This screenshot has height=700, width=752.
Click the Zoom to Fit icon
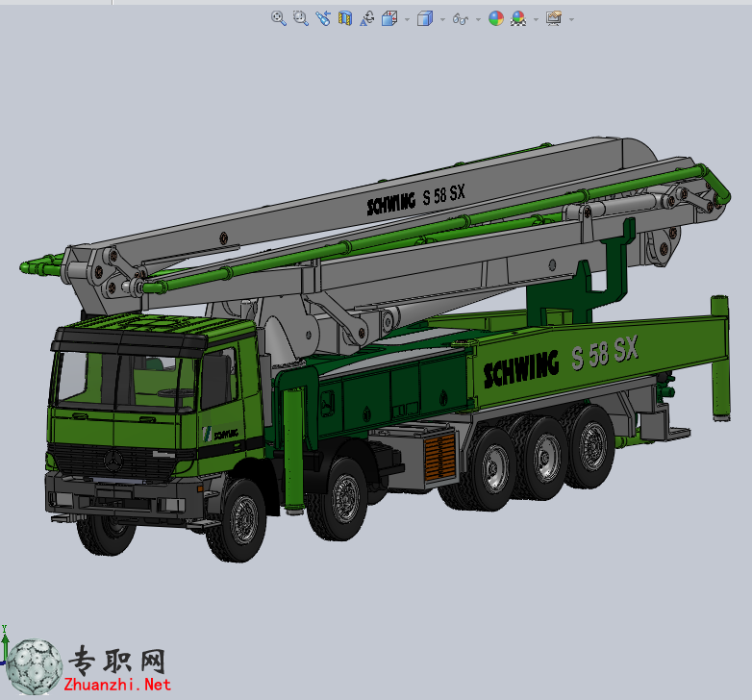pyautogui.click(x=278, y=18)
